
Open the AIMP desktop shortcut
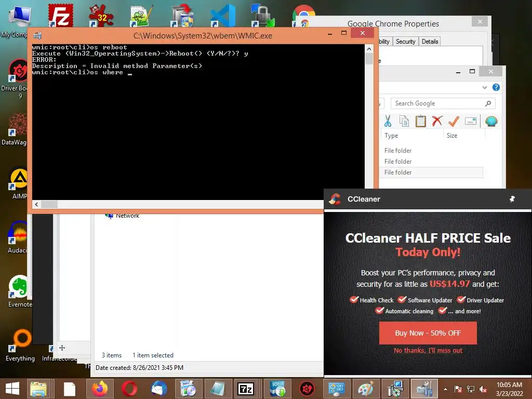18,183
